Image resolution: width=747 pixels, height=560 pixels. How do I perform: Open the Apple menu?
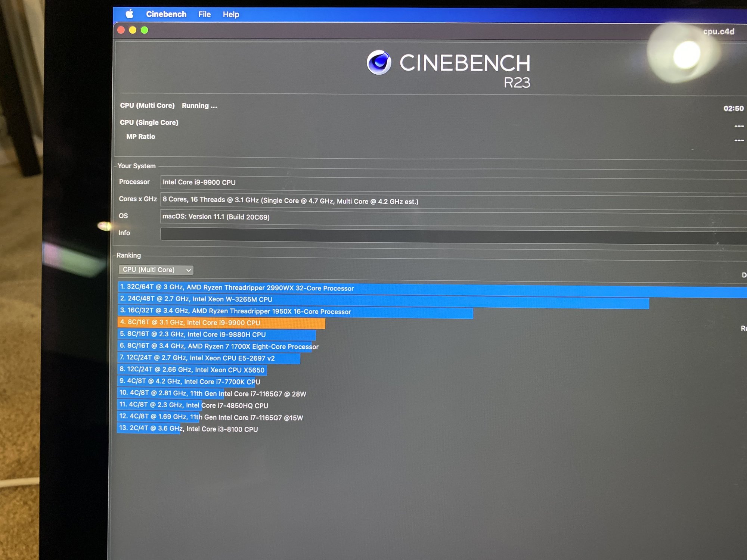coord(130,14)
